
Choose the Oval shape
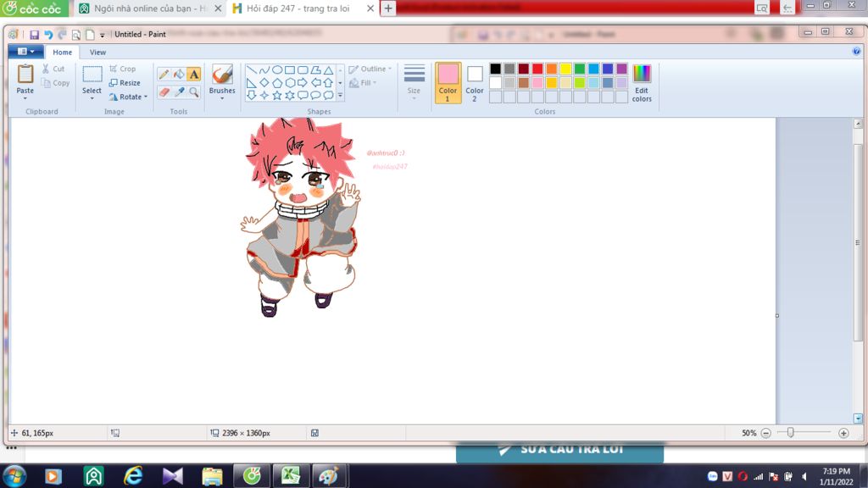(x=277, y=70)
